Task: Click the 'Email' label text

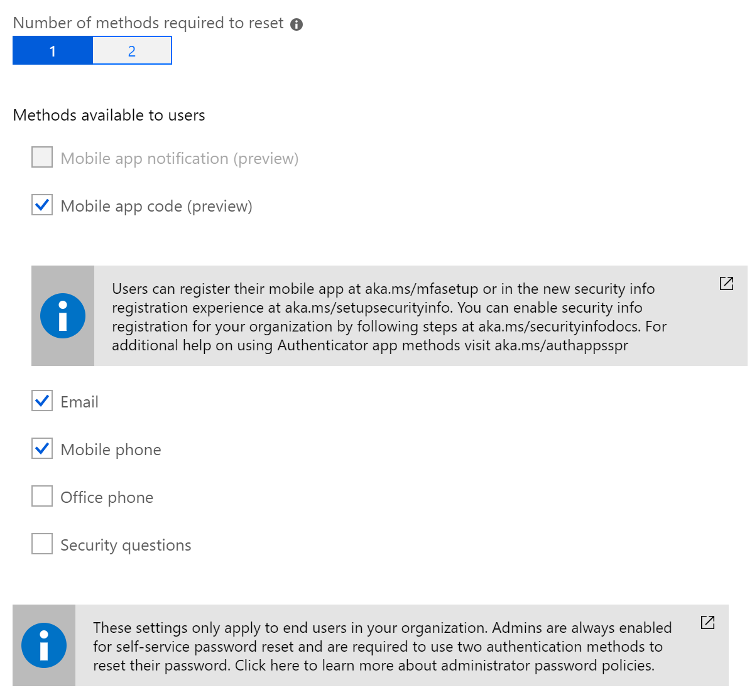Action: click(x=80, y=402)
